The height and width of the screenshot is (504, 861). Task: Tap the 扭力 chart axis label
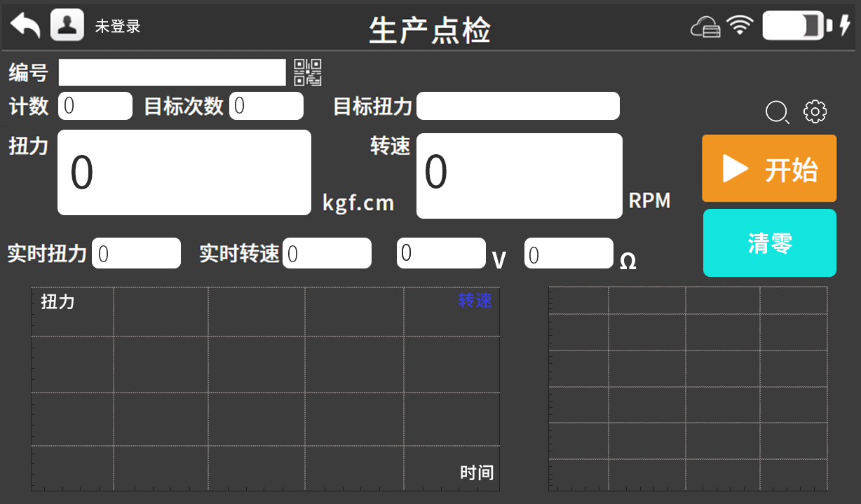coord(57,302)
